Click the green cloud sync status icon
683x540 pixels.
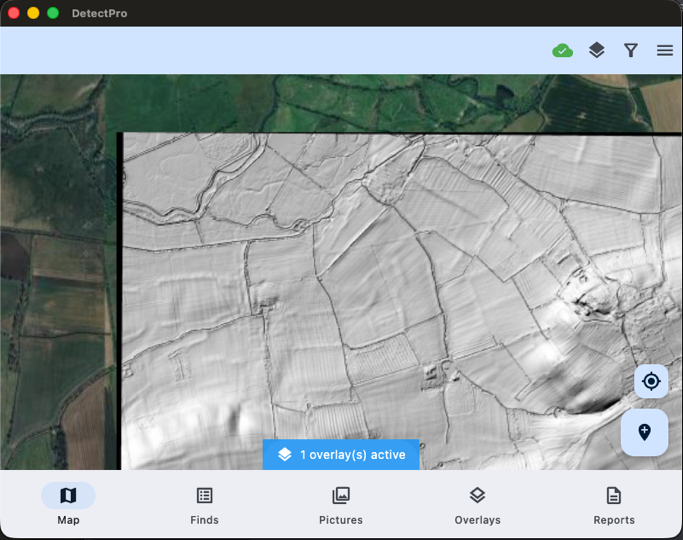click(562, 51)
